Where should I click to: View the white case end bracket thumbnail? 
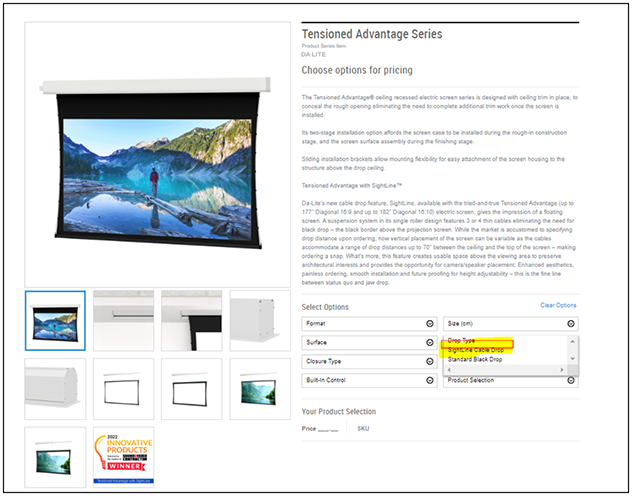coord(260,321)
